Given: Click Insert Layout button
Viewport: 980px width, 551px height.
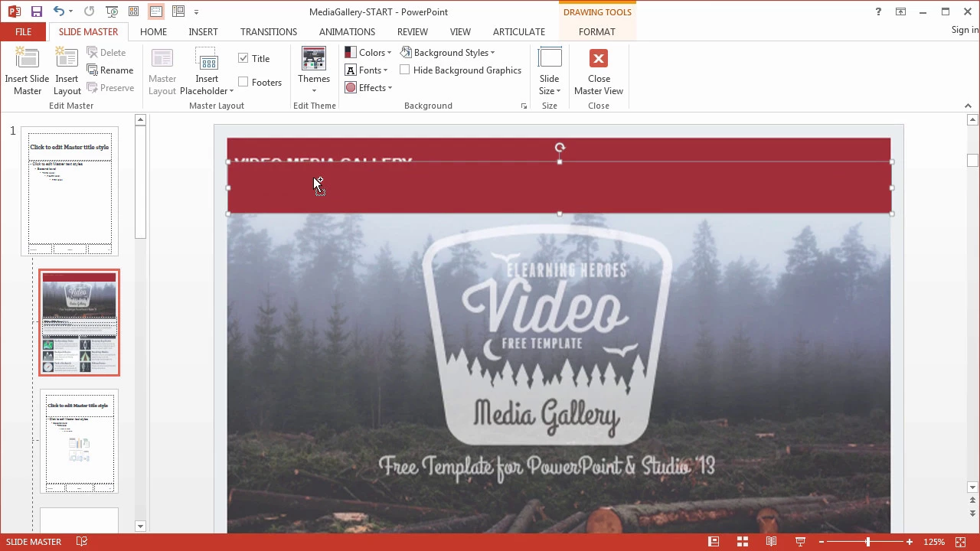Looking at the screenshot, I should point(67,71).
